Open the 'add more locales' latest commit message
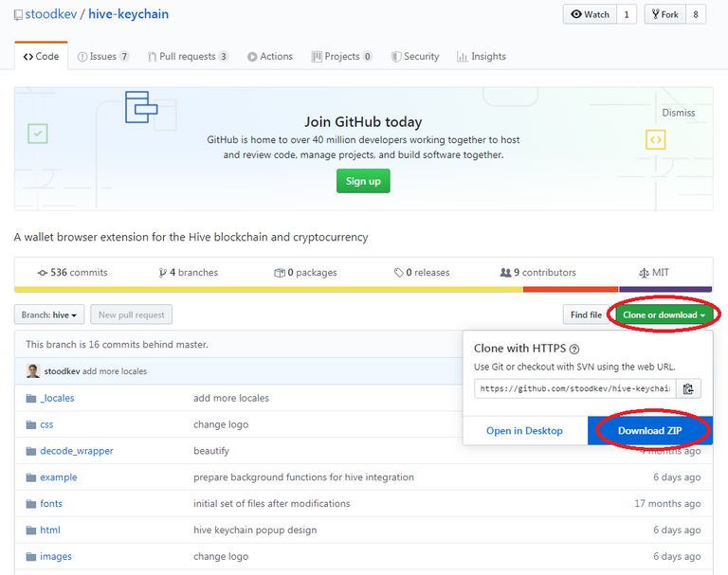728x575 pixels. coord(115,371)
